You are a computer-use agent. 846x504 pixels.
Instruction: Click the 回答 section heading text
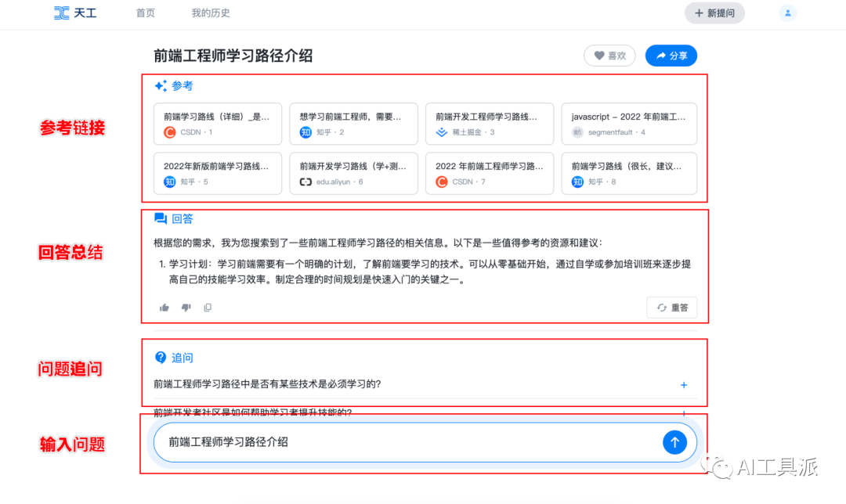[183, 218]
